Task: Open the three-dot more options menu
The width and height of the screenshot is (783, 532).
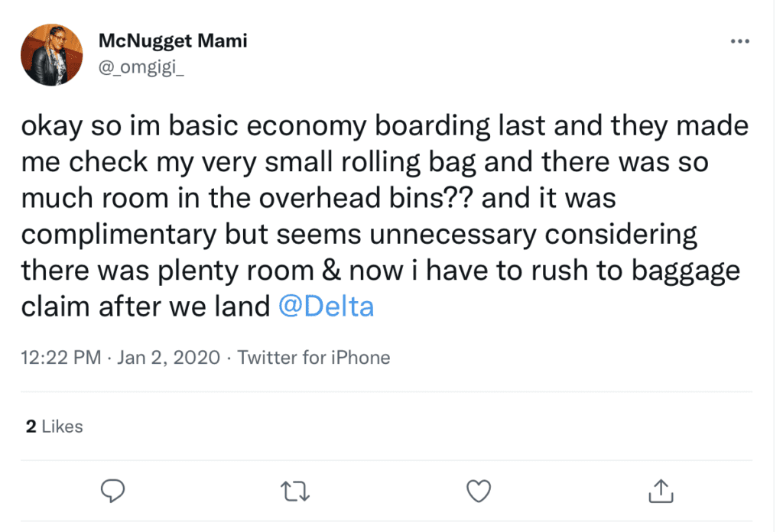Action: click(x=739, y=41)
